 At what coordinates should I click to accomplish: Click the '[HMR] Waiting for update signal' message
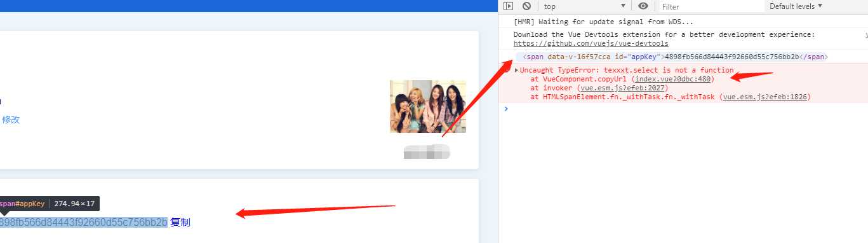(x=603, y=22)
